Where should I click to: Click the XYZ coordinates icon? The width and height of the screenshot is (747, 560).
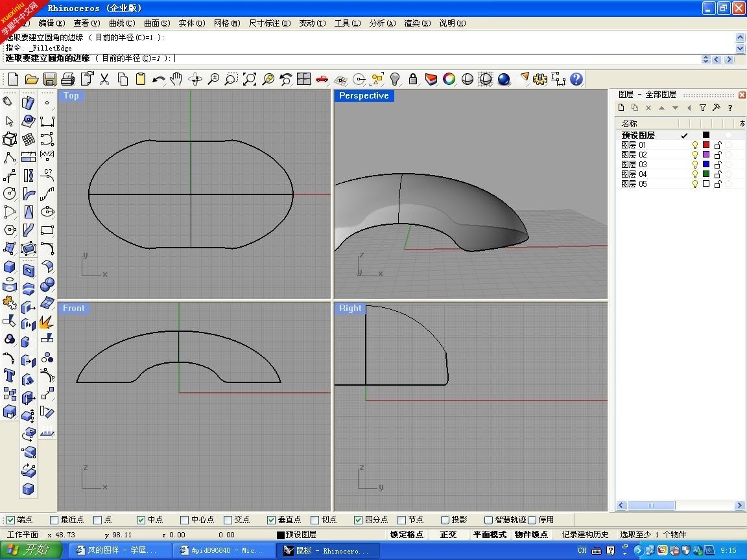tap(47, 154)
